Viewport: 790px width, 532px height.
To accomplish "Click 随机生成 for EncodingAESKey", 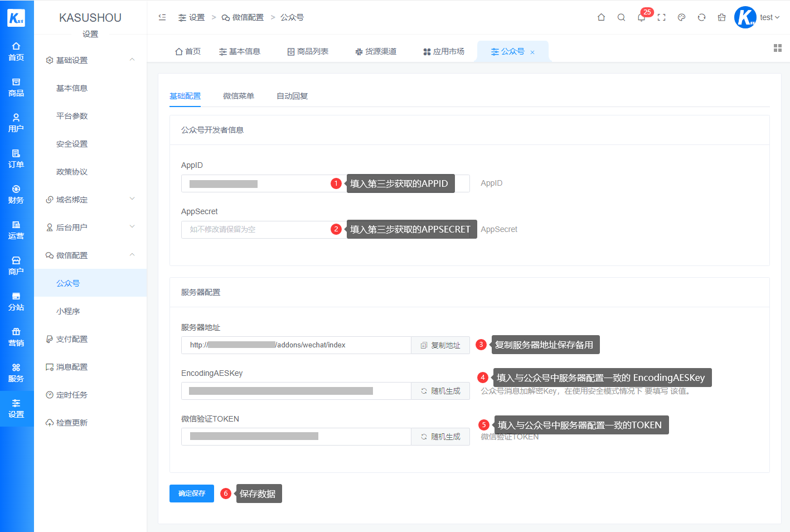I will 440,391.
